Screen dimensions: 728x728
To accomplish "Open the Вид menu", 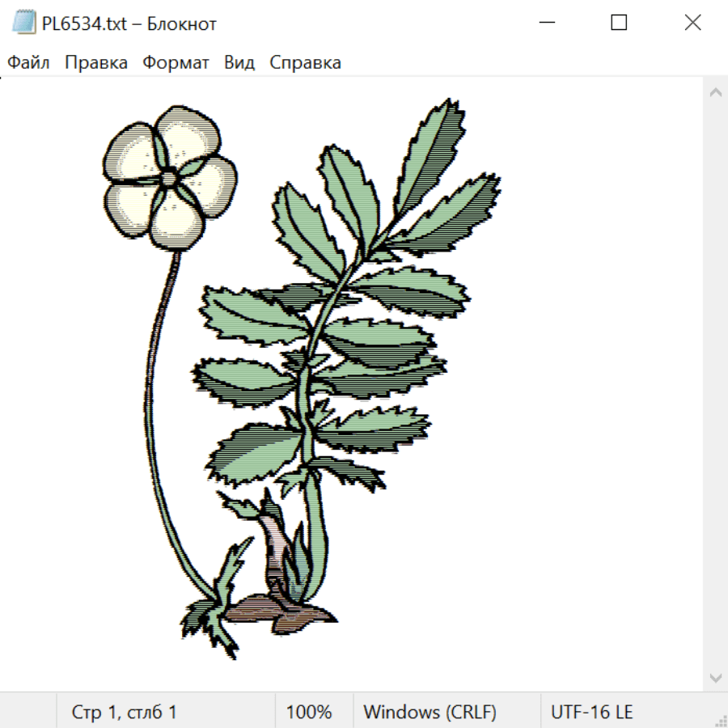I will coord(239,62).
